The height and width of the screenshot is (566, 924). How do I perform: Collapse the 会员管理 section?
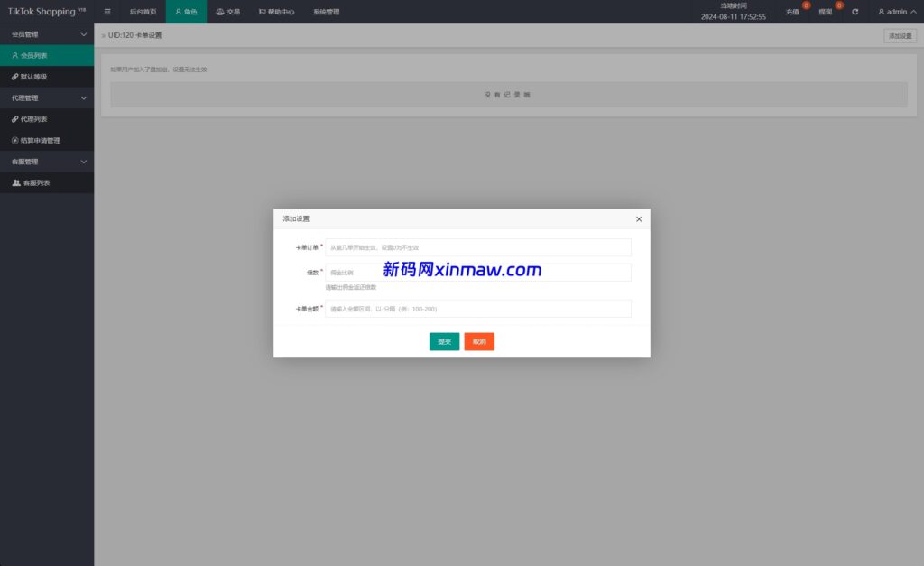(47, 34)
